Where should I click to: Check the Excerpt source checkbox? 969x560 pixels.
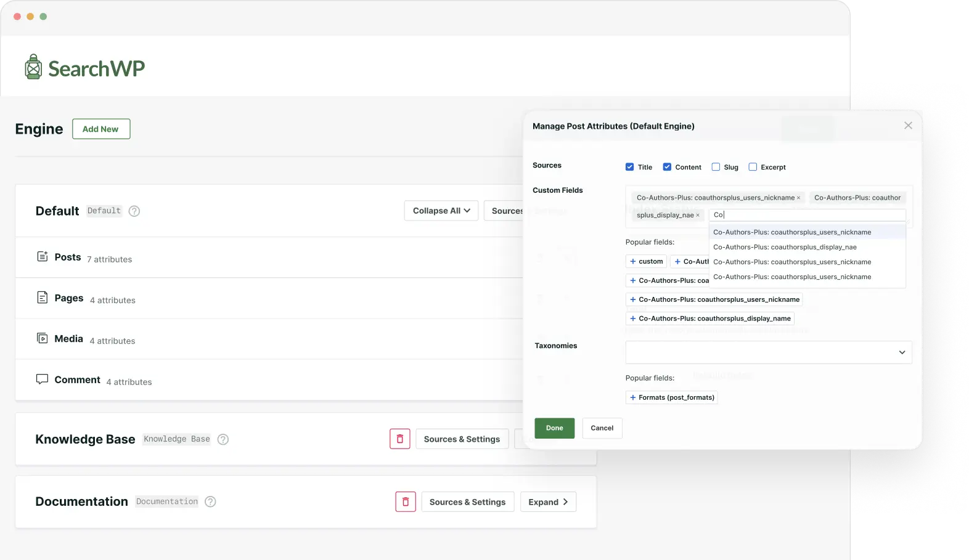pos(753,167)
